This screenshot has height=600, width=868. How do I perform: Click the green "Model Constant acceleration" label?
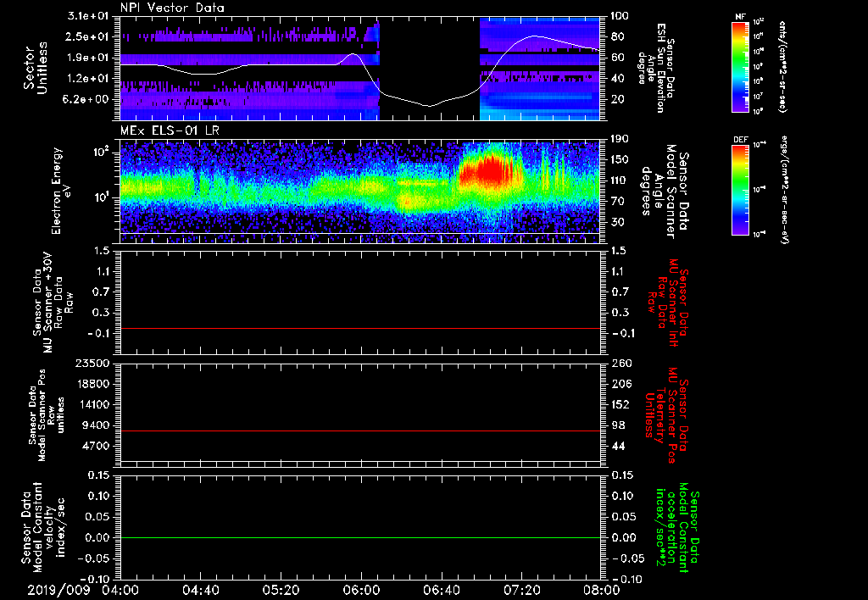678,529
